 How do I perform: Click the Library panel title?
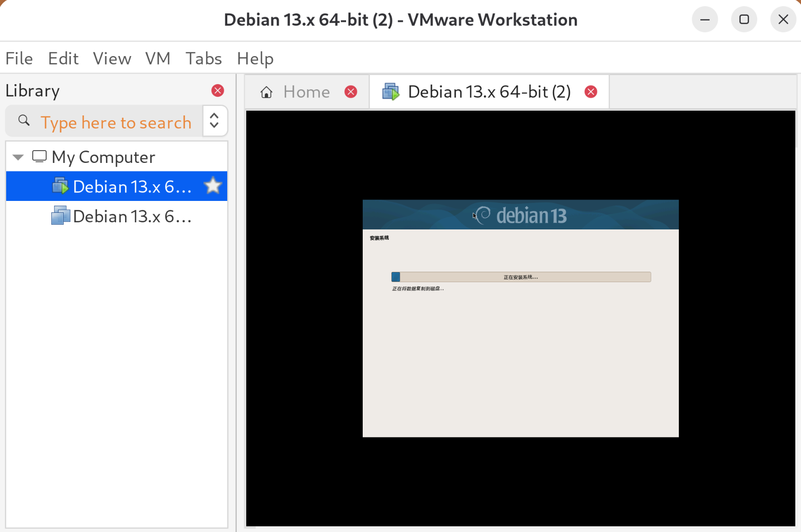pos(33,91)
